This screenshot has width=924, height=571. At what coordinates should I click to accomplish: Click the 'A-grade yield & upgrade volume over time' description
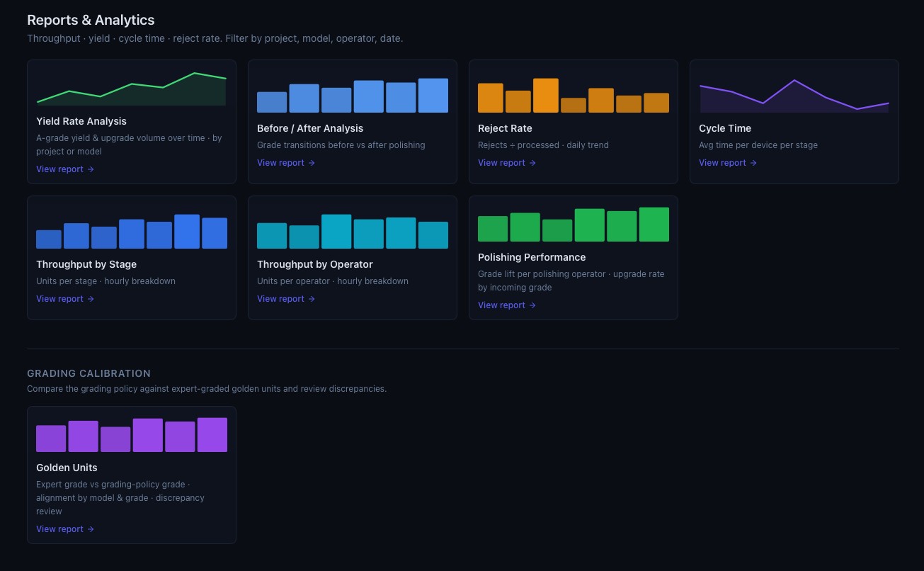(x=129, y=145)
